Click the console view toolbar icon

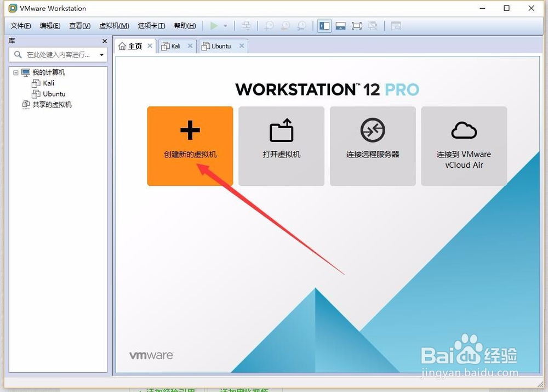tap(396, 26)
